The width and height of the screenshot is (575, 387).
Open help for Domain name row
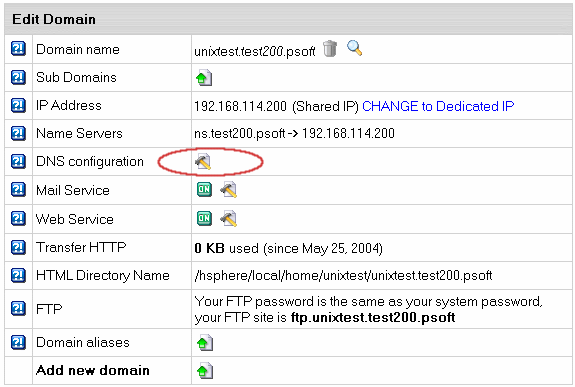point(18,48)
